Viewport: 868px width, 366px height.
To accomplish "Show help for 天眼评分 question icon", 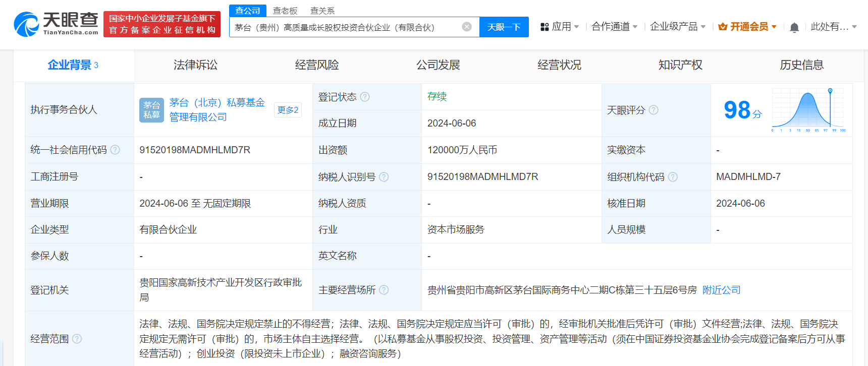I will pyautogui.click(x=654, y=110).
